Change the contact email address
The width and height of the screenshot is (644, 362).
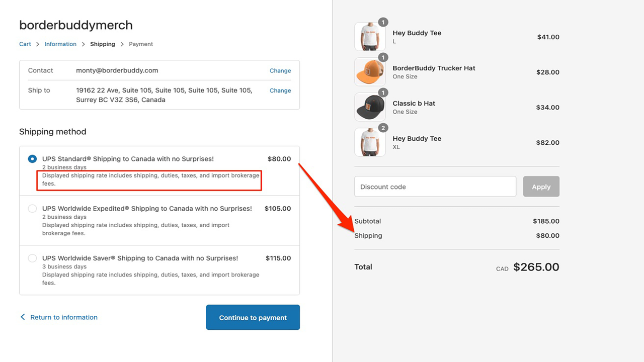click(x=280, y=71)
